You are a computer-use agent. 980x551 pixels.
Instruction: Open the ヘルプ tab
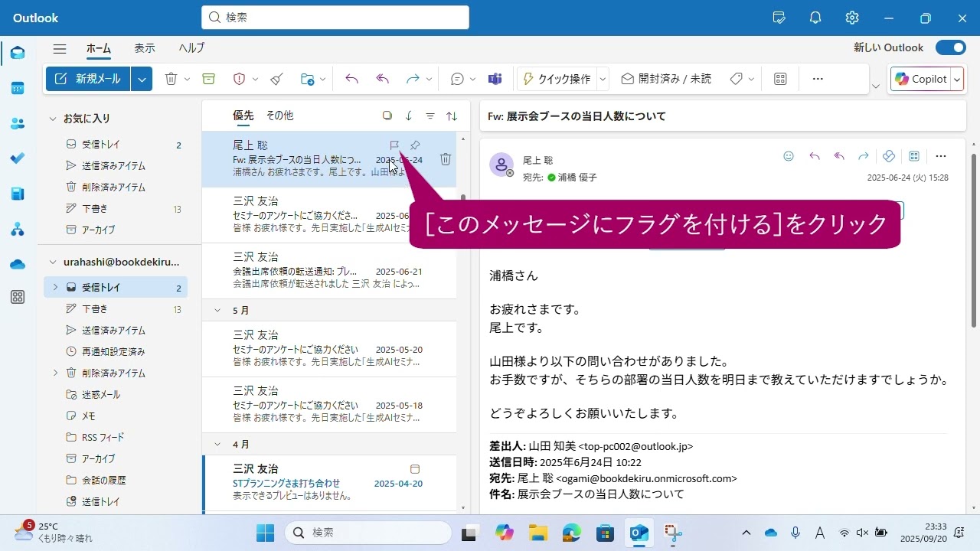coord(191,47)
